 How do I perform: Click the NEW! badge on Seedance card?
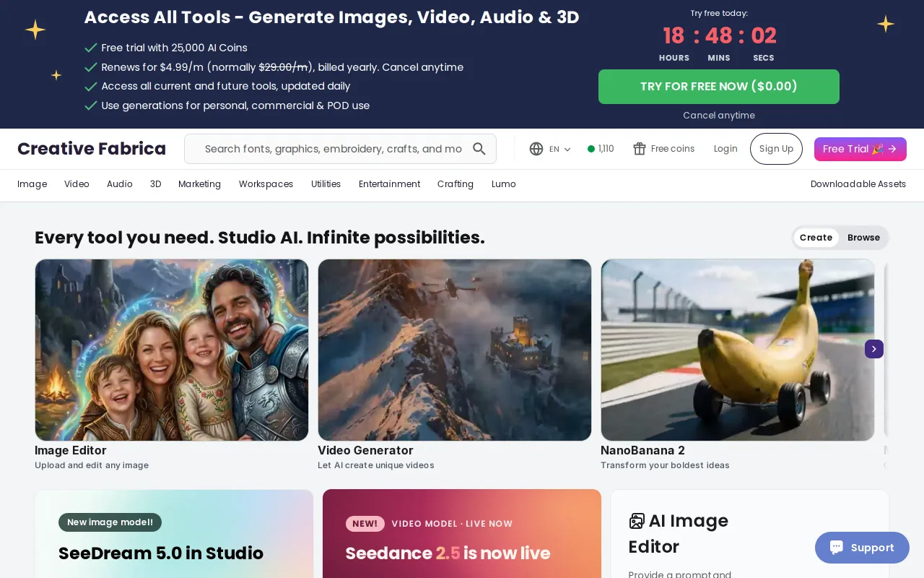(365, 524)
